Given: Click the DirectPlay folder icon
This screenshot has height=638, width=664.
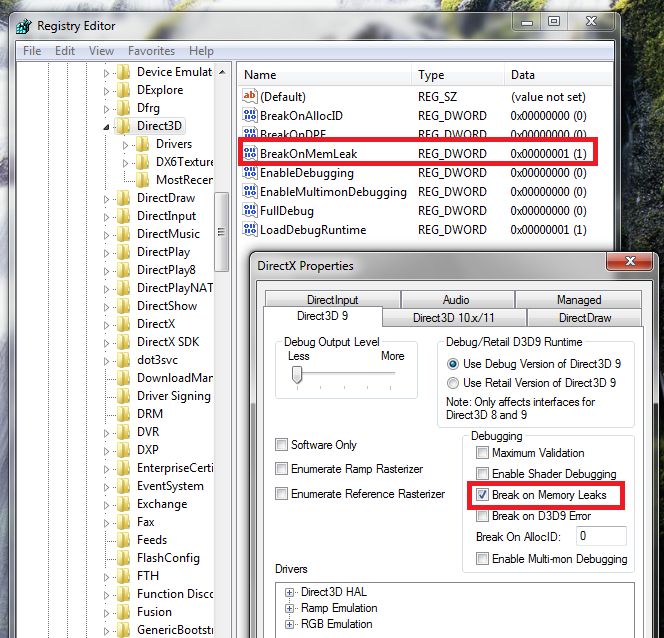Looking at the screenshot, I should pos(124,252).
